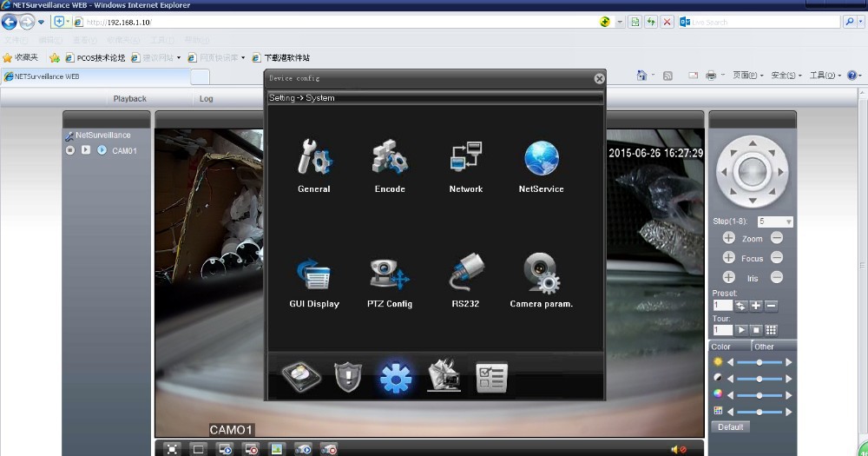Open NetService globe icon
The width and height of the screenshot is (868, 456).
tap(541, 161)
